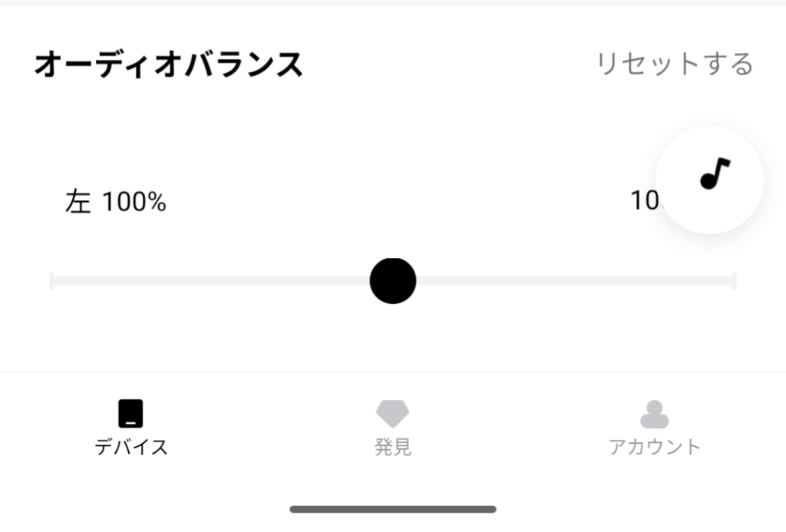Image resolution: width=786 pixels, height=532 pixels.
Task: Select the デバイス text label in bottom navigation
Action: coord(131,447)
